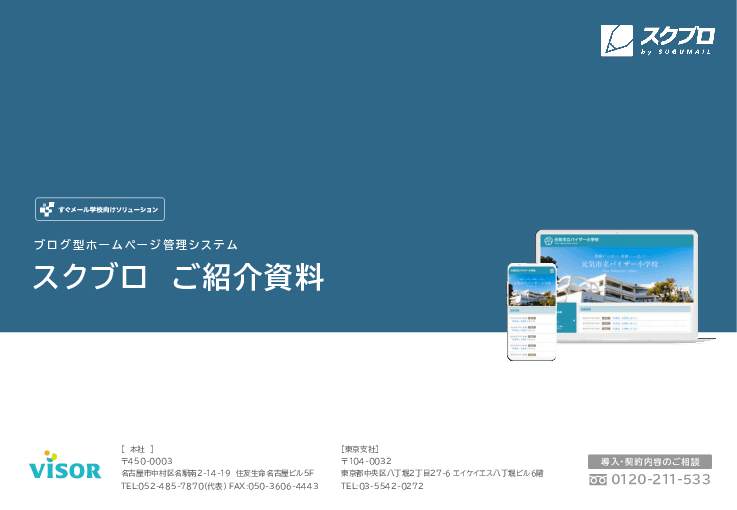
Task: Select the subtitle ブログ型ホームページ管理システム
Action: 136,244
